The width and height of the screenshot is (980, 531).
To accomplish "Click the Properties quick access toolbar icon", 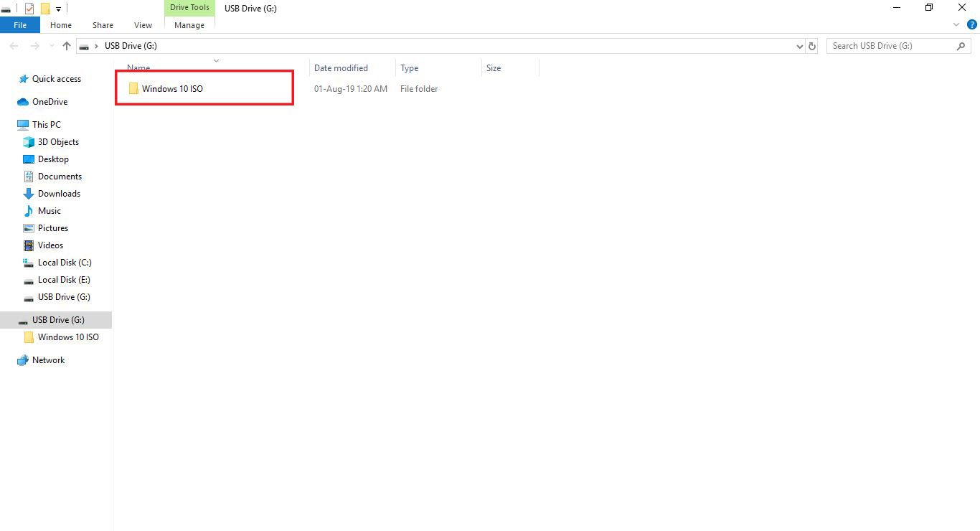I will tap(29, 9).
